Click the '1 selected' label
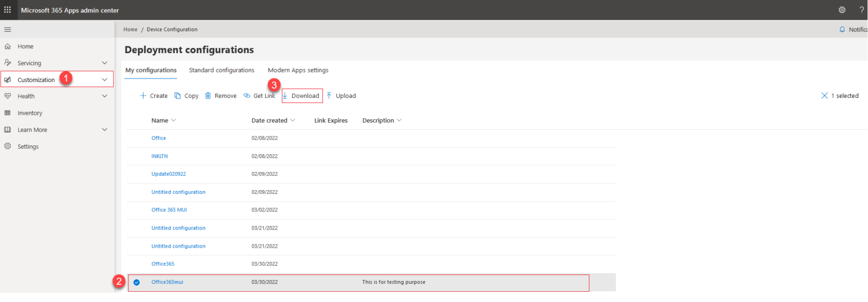Screen dimensions: 868x302 coord(845,96)
